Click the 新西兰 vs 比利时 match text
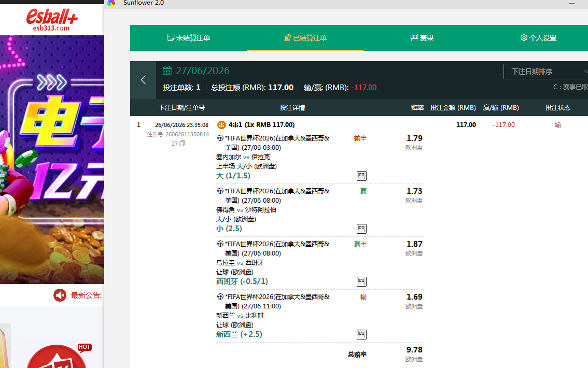588x368 pixels. 240,315
